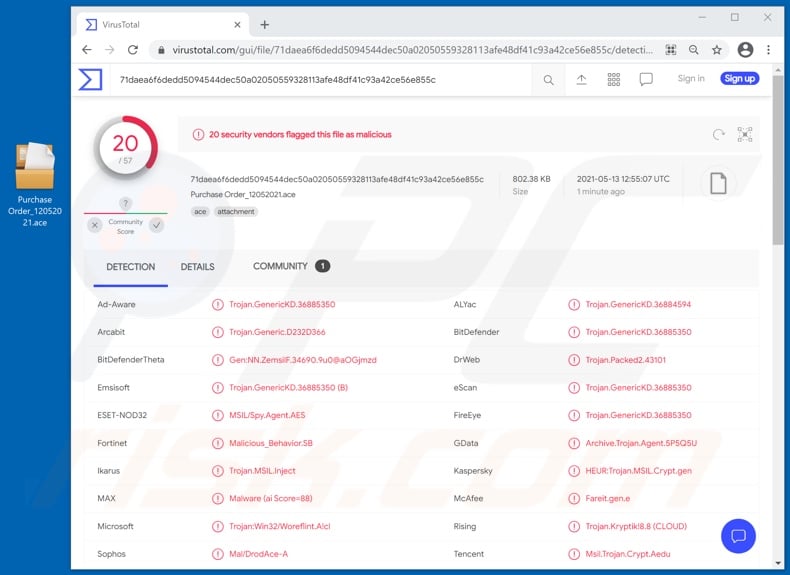Click the zoom magnifier icon in address bar
This screenshot has width=790, height=575.
[694, 50]
